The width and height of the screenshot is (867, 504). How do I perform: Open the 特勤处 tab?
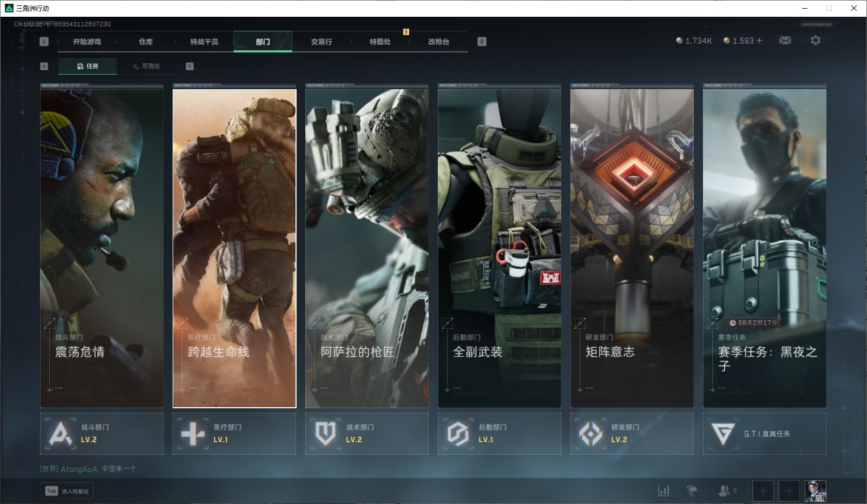[380, 42]
